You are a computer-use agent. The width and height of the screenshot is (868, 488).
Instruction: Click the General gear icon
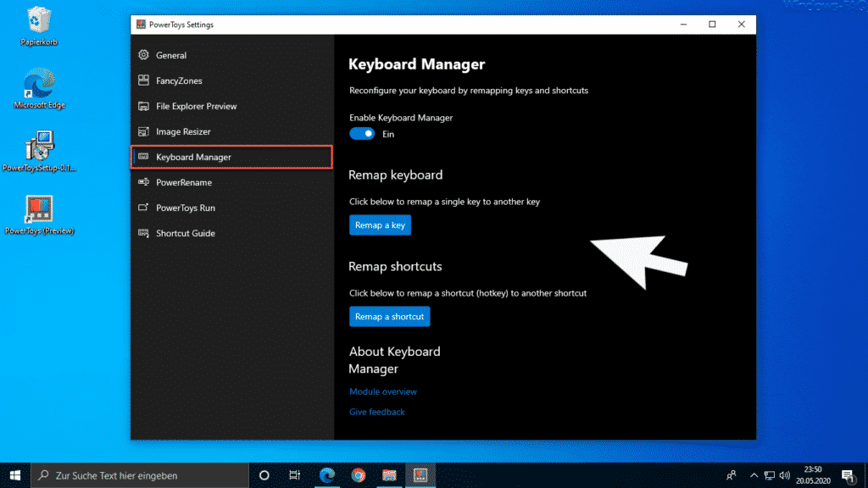click(x=143, y=55)
